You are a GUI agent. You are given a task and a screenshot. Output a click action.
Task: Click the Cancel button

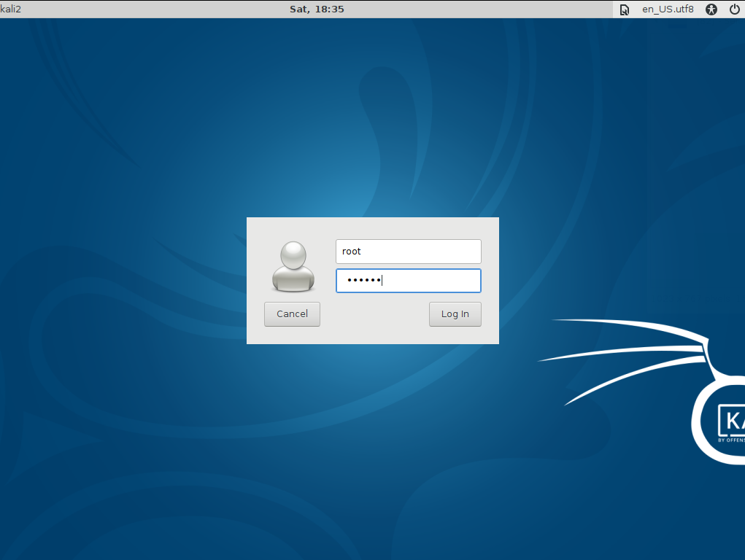click(x=292, y=314)
